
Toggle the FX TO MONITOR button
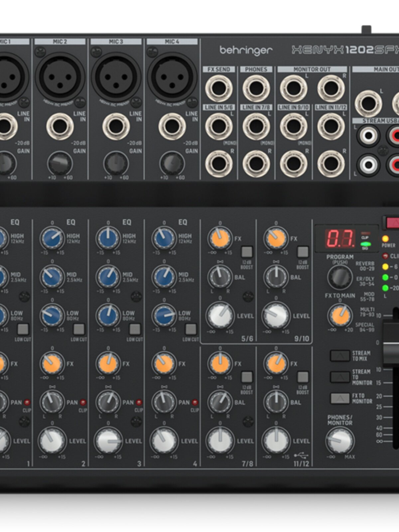(x=339, y=398)
